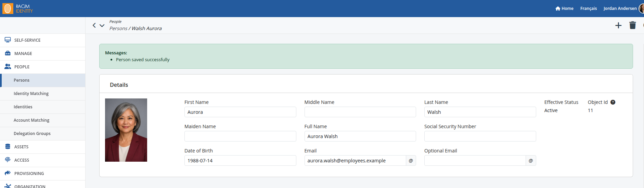Focus the Middle Name field
The image size is (644, 188).
pyautogui.click(x=360, y=112)
